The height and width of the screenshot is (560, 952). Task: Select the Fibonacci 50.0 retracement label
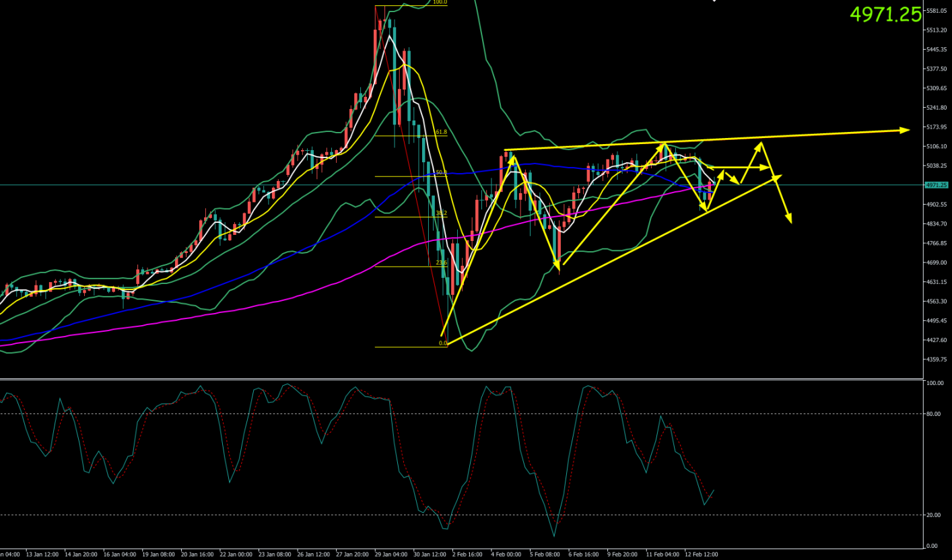tap(441, 173)
